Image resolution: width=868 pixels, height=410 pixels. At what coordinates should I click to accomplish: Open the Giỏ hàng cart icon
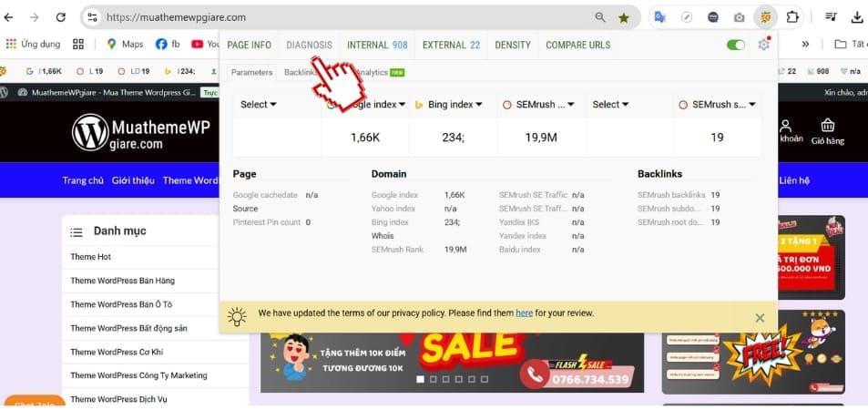click(828, 131)
